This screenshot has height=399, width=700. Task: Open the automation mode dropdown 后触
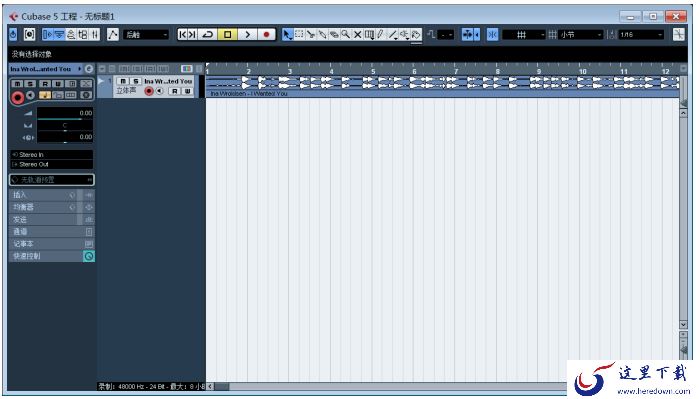(x=146, y=34)
